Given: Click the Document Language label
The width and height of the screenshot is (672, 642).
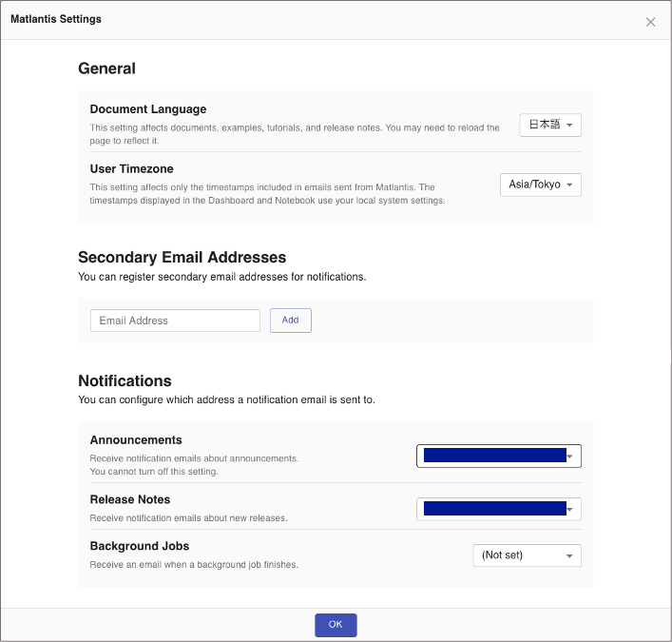Looking at the screenshot, I should (x=147, y=109).
